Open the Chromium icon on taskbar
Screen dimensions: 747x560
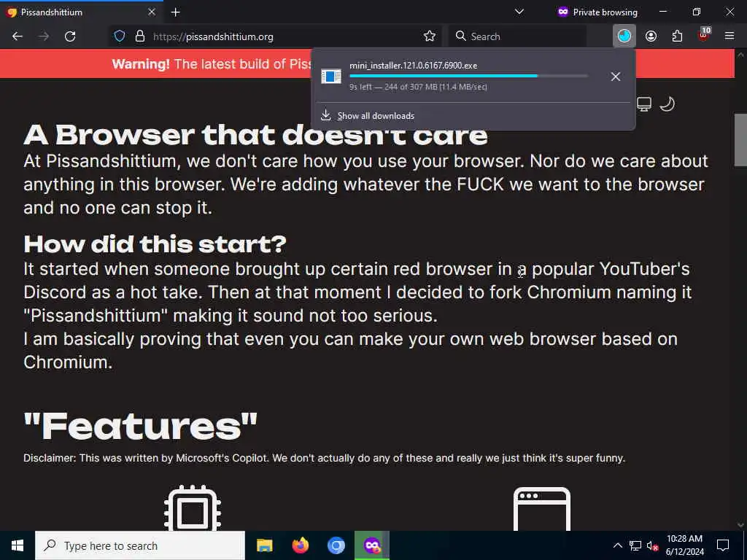tap(336, 545)
